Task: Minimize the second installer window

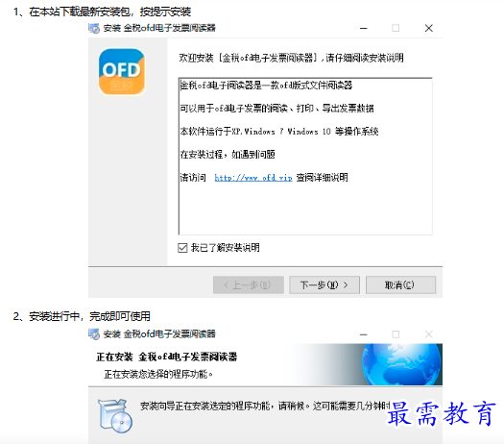Action: [364, 334]
